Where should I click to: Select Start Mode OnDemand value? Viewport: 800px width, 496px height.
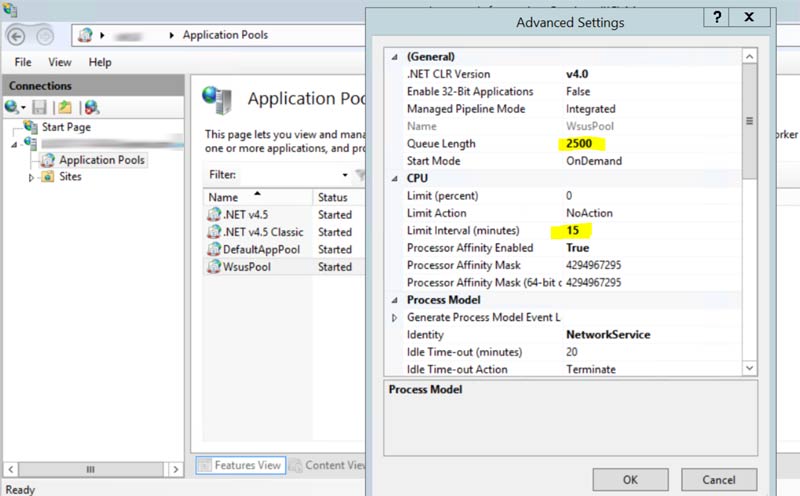pos(594,161)
